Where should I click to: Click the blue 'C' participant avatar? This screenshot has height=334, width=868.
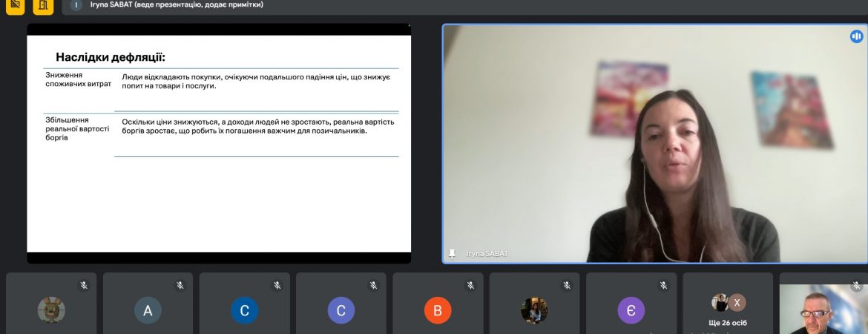(x=244, y=310)
